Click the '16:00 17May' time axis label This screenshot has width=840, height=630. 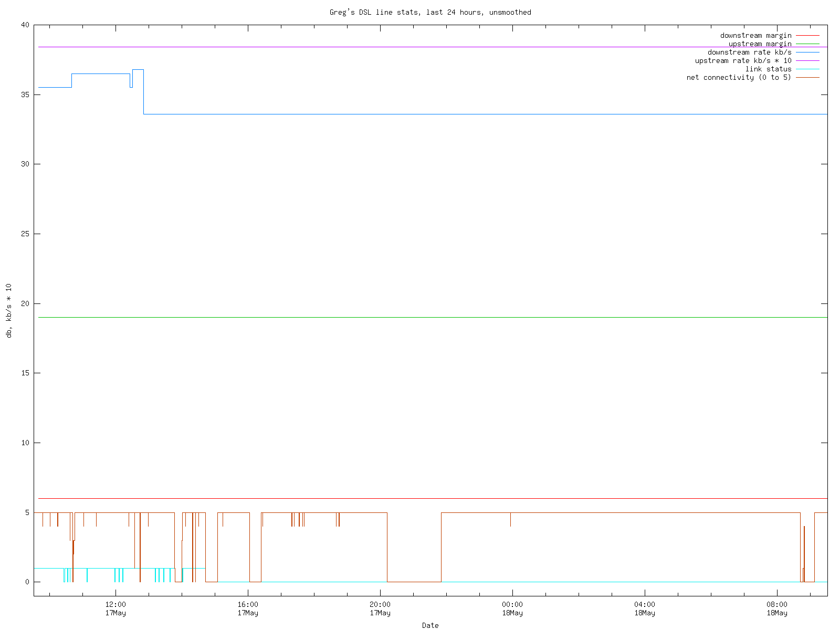[x=248, y=608]
